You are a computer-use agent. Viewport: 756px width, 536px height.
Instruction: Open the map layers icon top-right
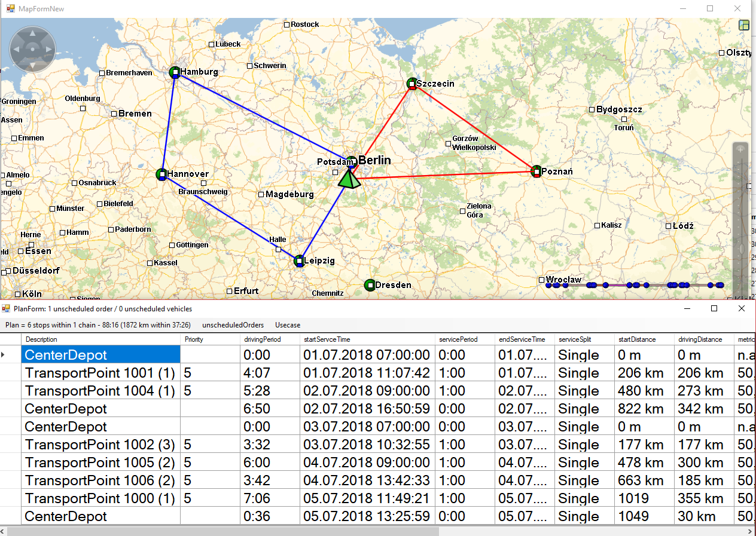click(744, 25)
